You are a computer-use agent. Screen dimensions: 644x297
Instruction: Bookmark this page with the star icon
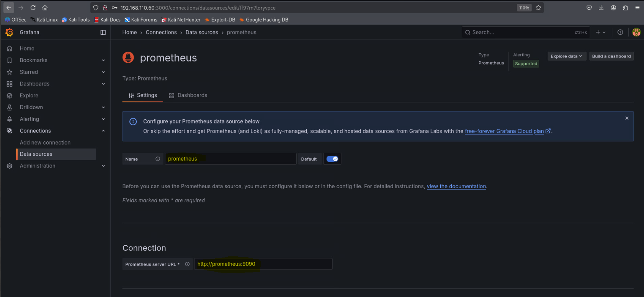pyautogui.click(x=538, y=8)
